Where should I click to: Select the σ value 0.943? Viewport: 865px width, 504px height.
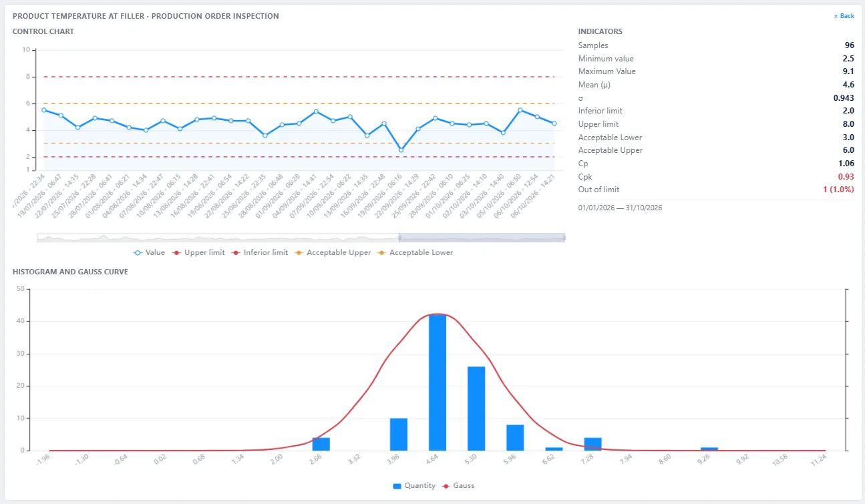tap(844, 98)
